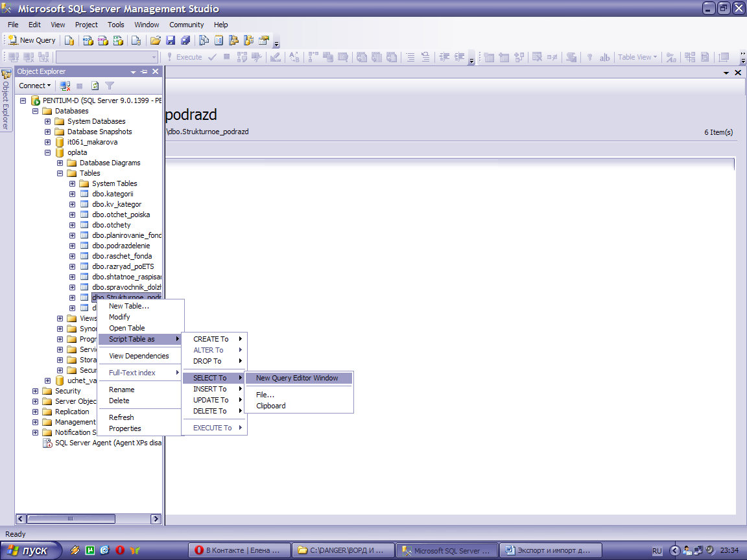Select Database Diagrams folder
The height and width of the screenshot is (560, 747).
pyautogui.click(x=110, y=163)
